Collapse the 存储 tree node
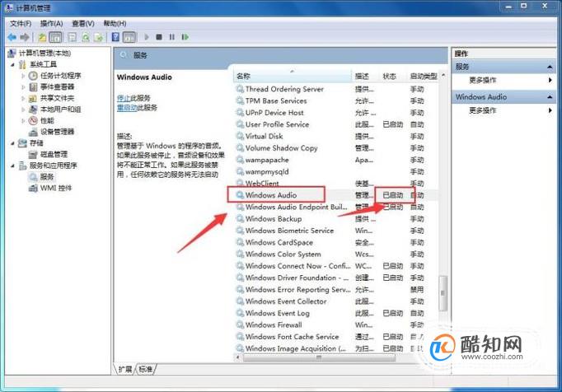This screenshot has height=392, width=562. (13, 143)
